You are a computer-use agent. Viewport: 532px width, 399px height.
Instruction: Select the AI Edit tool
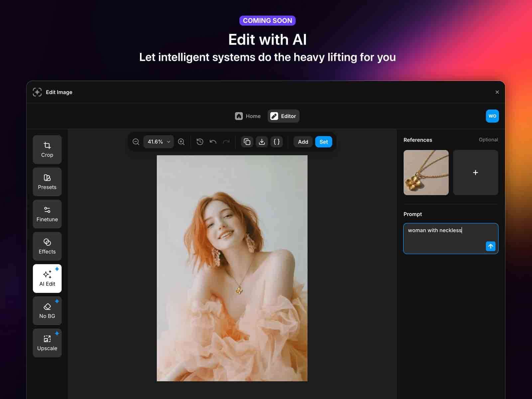point(47,279)
